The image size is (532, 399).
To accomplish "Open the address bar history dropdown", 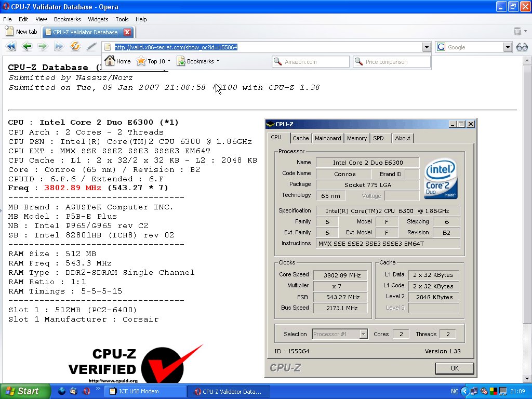I will click(427, 47).
